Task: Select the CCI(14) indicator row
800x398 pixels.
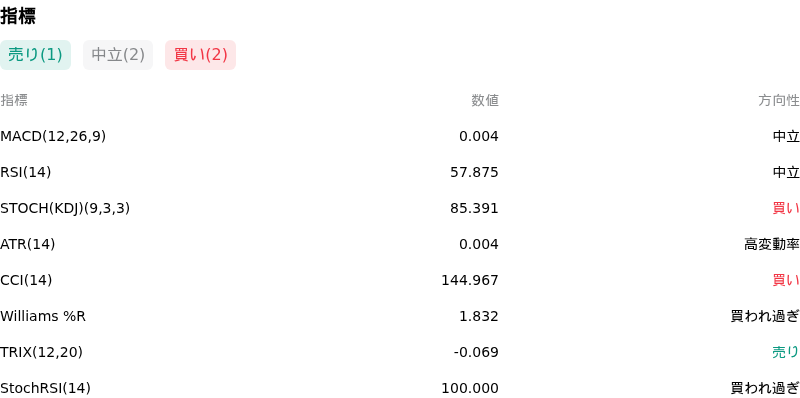Action: (x=400, y=280)
